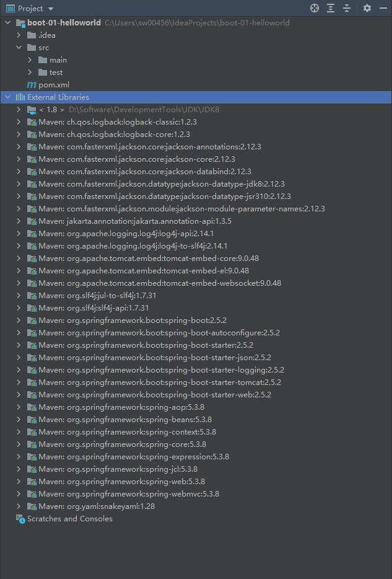Select tomcat-embed-el:9.0.48 entry

(144, 271)
